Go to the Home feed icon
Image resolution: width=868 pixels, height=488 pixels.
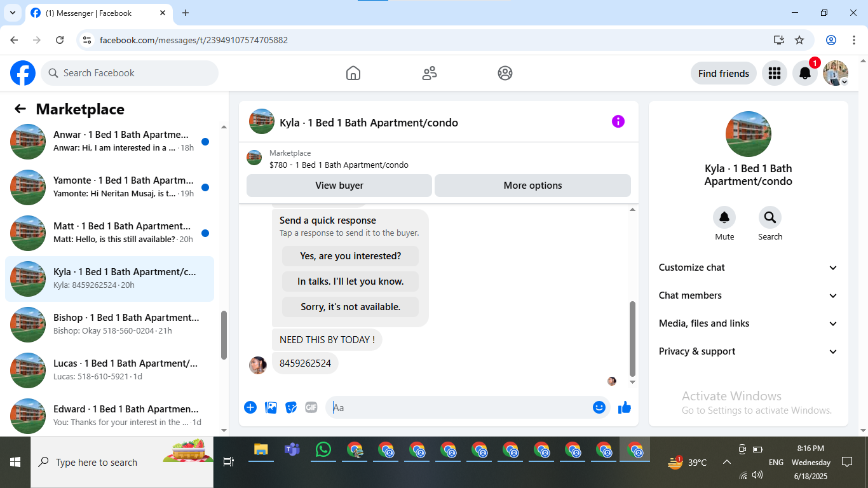[353, 73]
